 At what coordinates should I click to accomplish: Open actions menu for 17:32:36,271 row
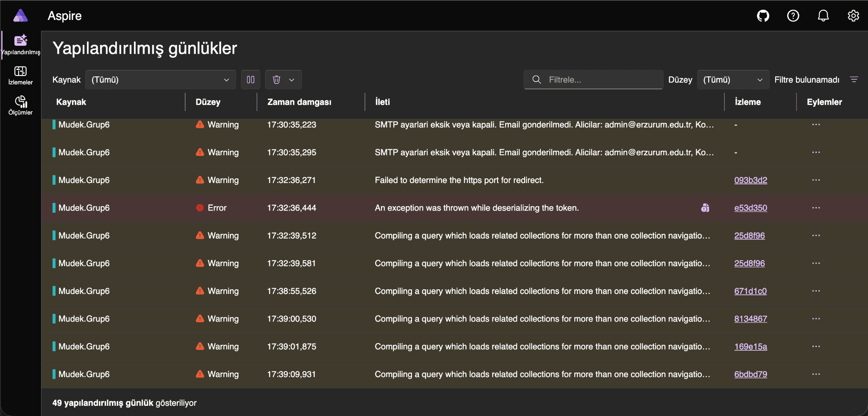816,180
